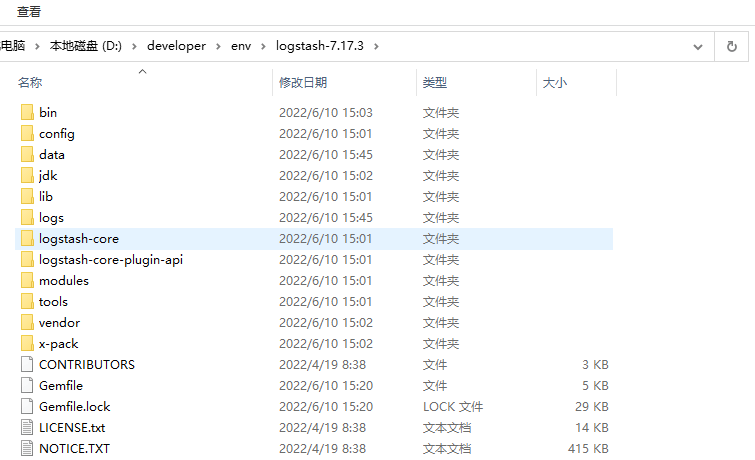Click the x-pack folder icon
This screenshot has height=460, width=755.
click(27, 343)
